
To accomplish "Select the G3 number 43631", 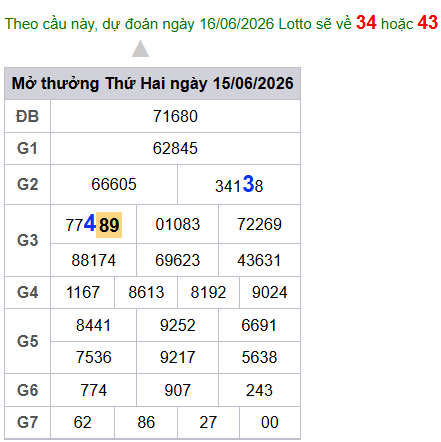I will (x=259, y=260).
